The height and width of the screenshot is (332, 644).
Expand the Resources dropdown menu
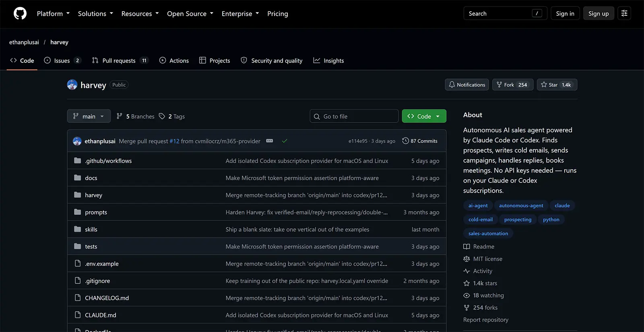pos(140,14)
